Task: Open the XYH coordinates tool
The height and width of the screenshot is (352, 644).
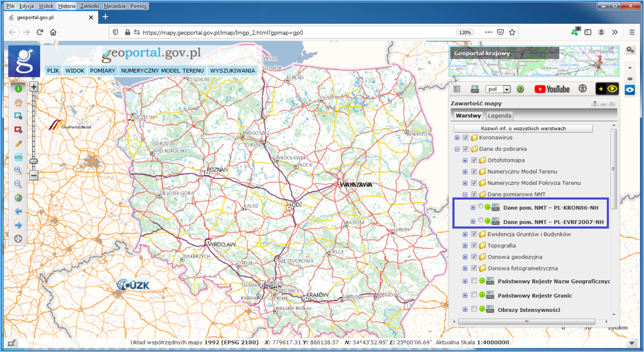Action: (x=19, y=157)
